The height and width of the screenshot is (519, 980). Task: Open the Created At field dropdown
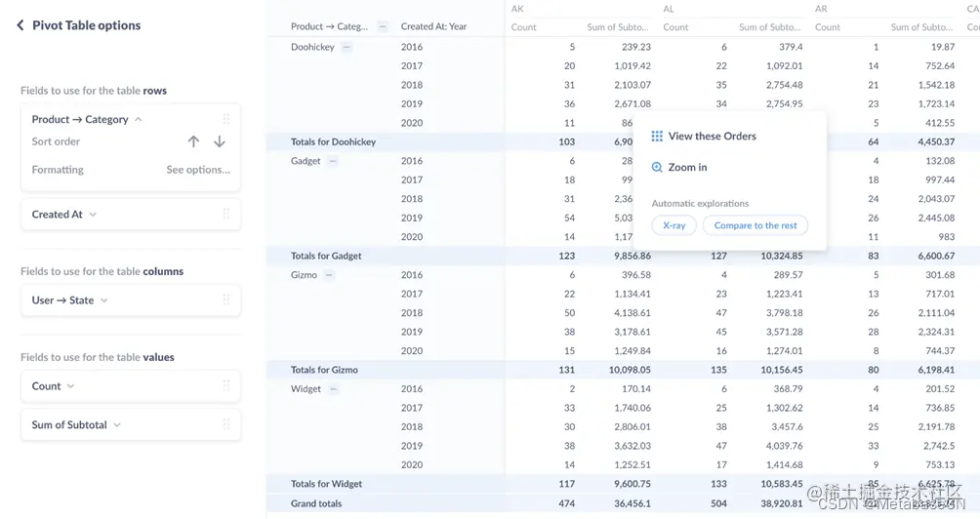click(93, 215)
